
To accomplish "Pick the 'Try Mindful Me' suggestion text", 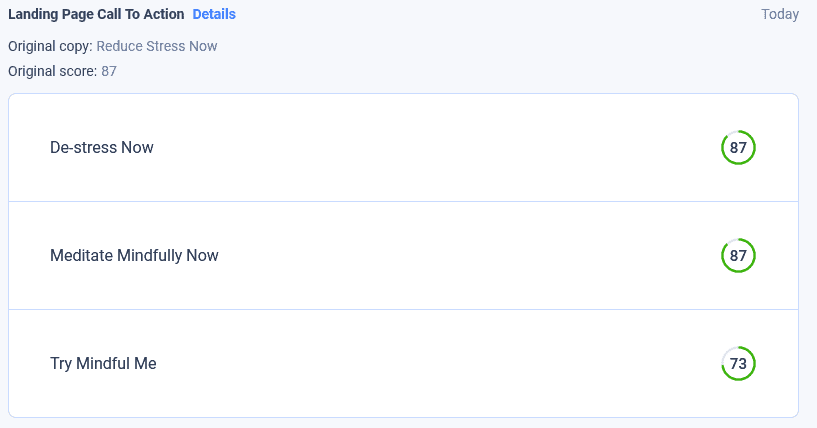I will [x=103, y=364].
